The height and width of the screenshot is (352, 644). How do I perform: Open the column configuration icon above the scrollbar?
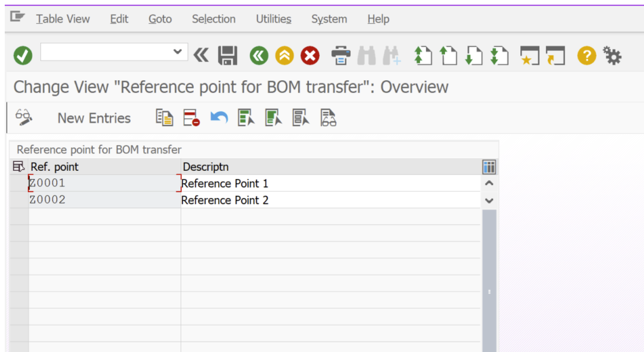tap(489, 167)
